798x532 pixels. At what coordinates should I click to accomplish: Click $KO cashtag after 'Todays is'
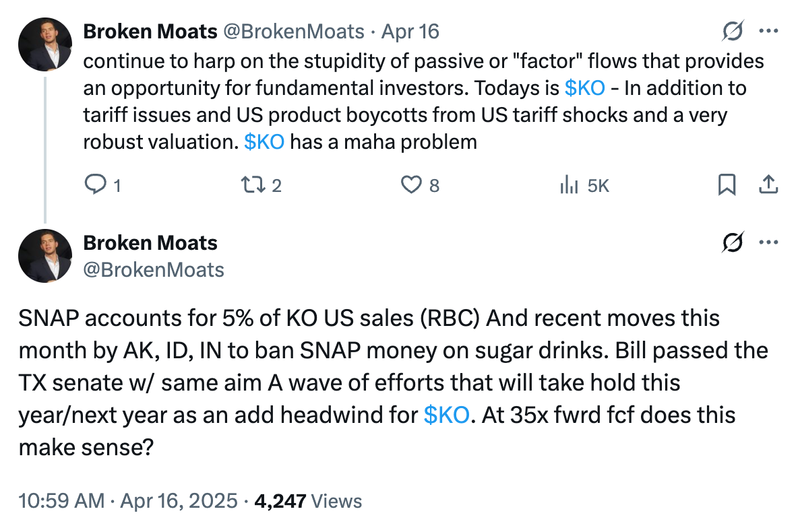pos(585,88)
